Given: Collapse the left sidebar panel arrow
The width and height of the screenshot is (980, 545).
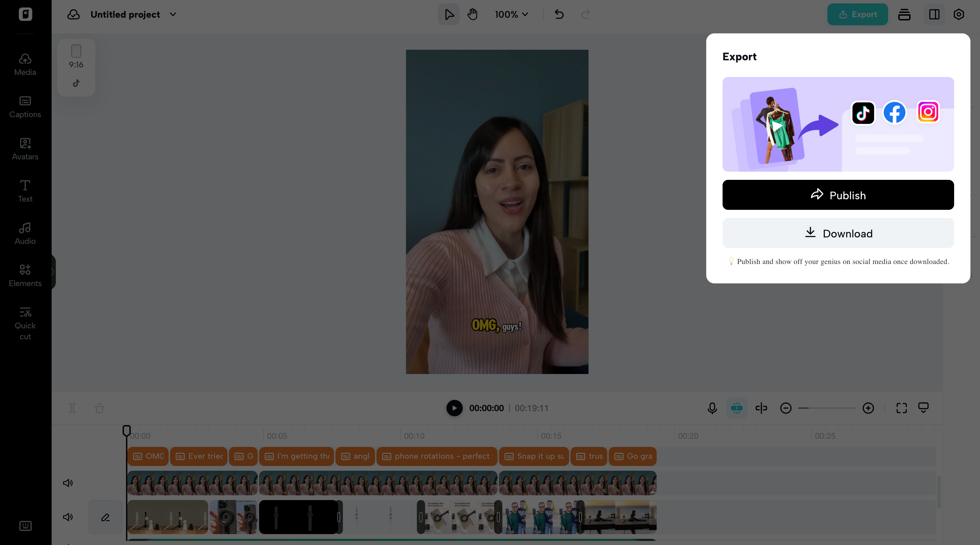Looking at the screenshot, I should tap(52, 272).
